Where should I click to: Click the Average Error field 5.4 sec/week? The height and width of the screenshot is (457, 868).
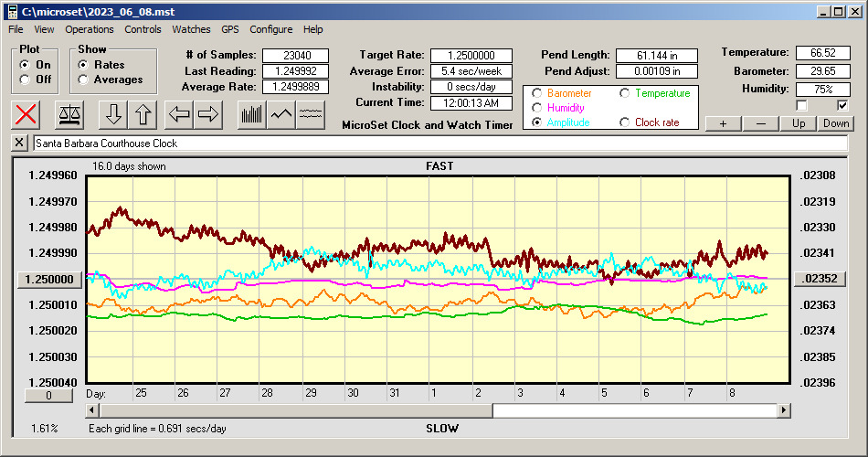[471, 71]
